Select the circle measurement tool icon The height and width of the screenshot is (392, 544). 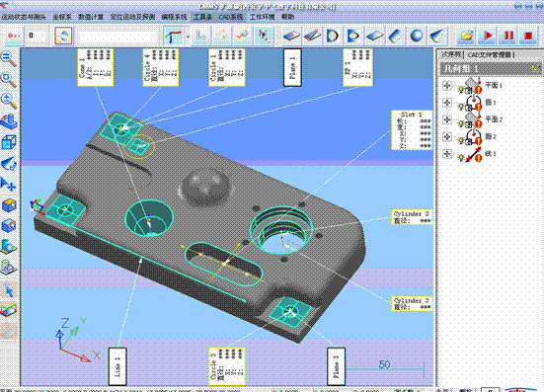point(333,36)
